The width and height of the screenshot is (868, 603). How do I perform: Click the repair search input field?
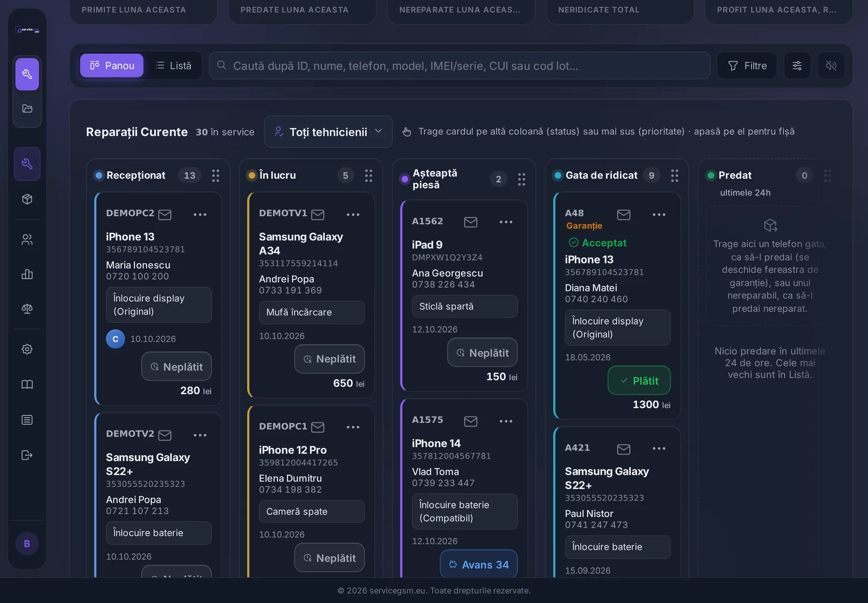459,66
